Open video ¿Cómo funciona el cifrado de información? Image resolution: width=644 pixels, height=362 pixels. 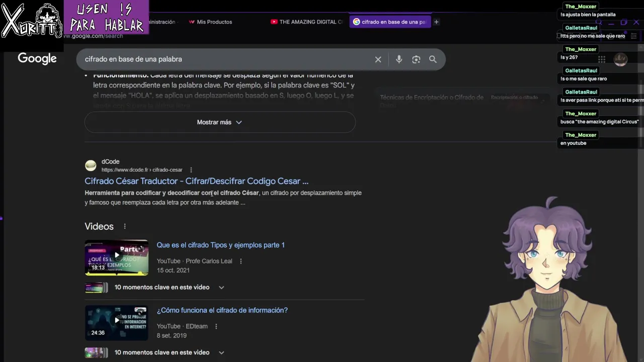click(x=222, y=310)
